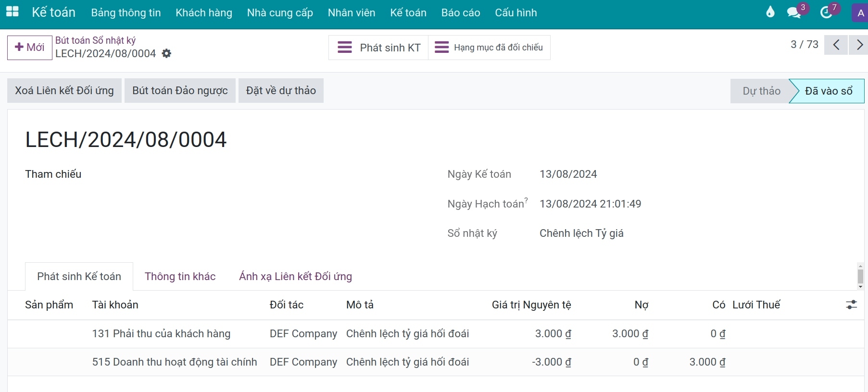
Task: Click the Ngày Kế toán value 13/08/2024
Action: pyautogui.click(x=568, y=174)
